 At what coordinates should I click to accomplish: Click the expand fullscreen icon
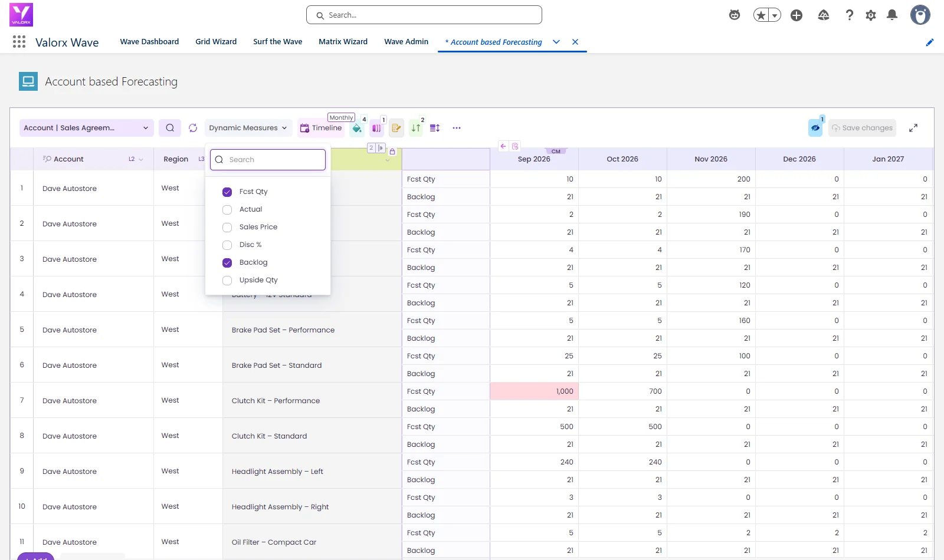tap(913, 128)
